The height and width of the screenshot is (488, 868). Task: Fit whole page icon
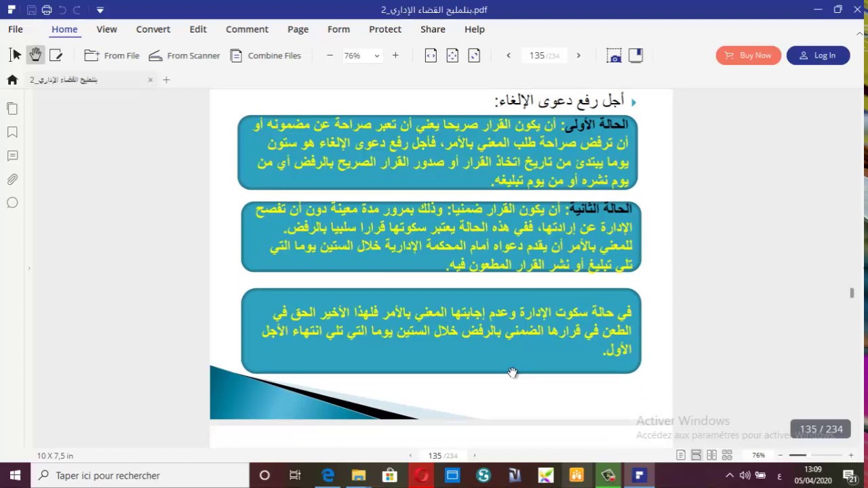tap(452, 56)
